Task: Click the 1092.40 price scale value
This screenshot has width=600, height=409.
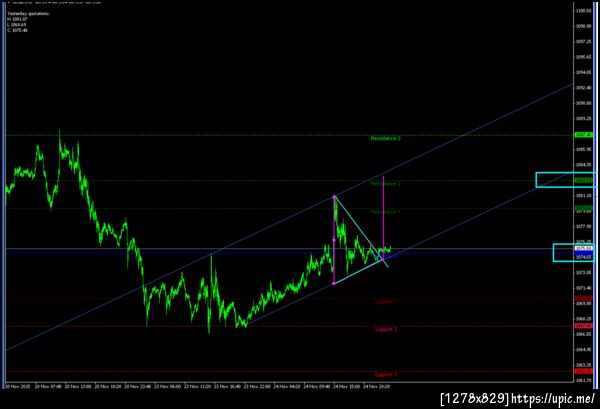Action: [583, 88]
